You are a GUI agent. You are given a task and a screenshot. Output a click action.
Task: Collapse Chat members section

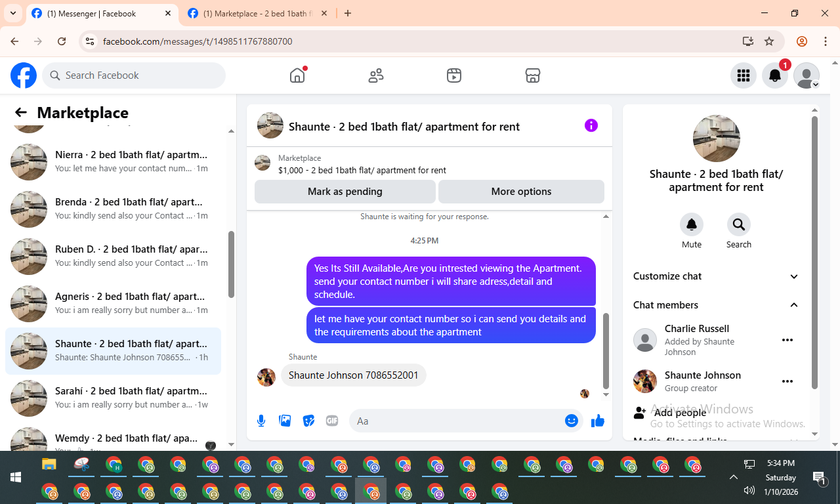click(x=716, y=305)
